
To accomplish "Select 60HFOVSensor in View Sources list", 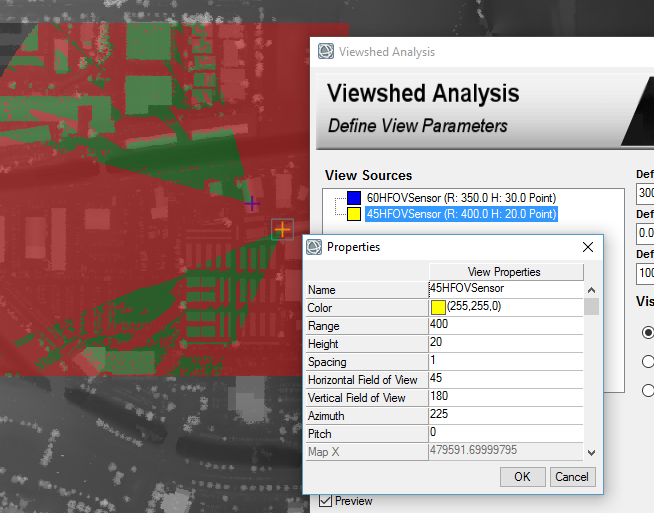I will point(461,198).
